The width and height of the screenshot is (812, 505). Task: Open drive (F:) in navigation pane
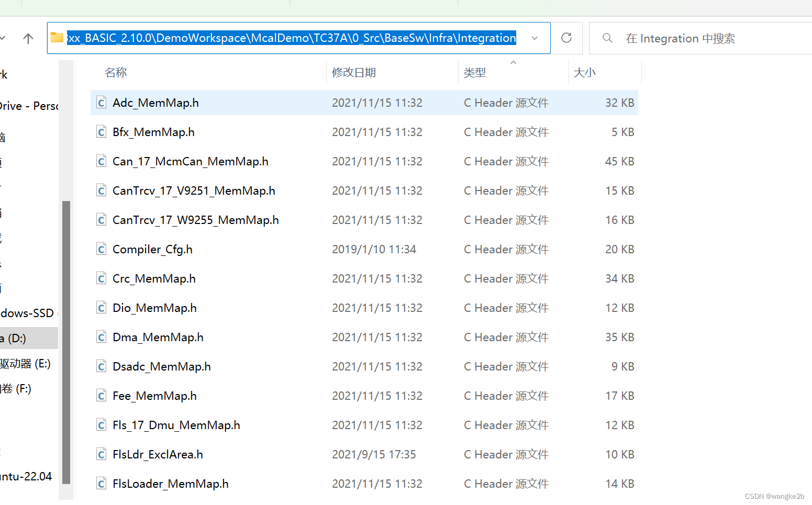click(x=16, y=388)
